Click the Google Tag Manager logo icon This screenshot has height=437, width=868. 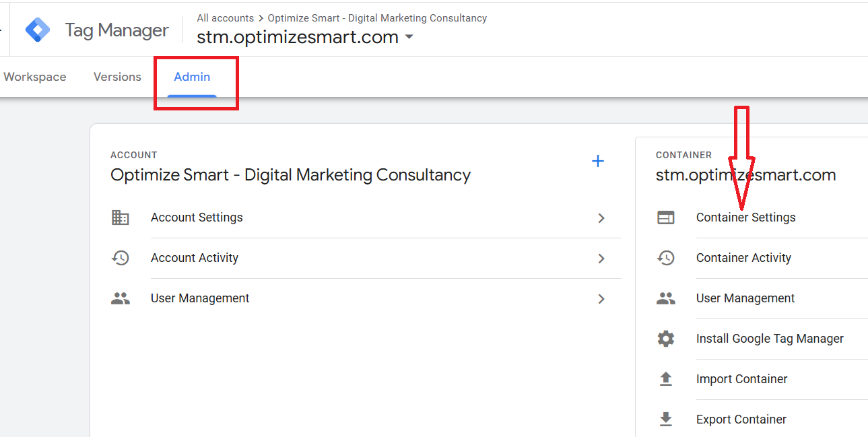pyautogui.click(x=38, y=30)
